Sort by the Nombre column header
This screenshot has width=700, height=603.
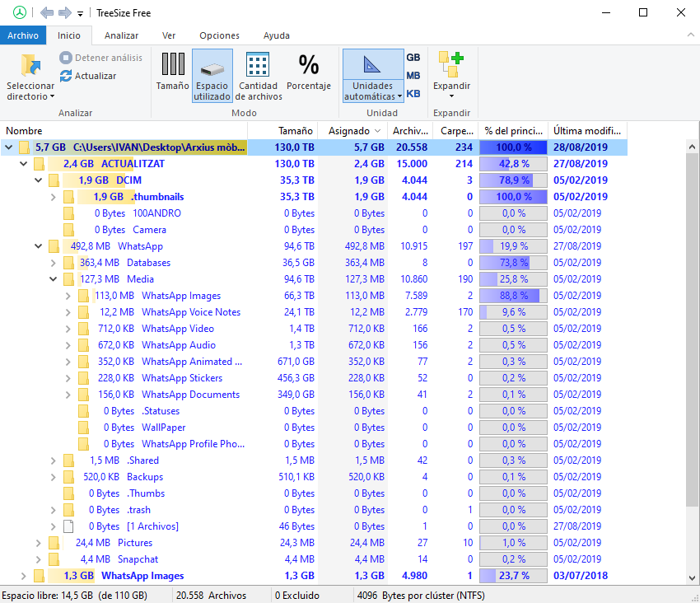124,131
